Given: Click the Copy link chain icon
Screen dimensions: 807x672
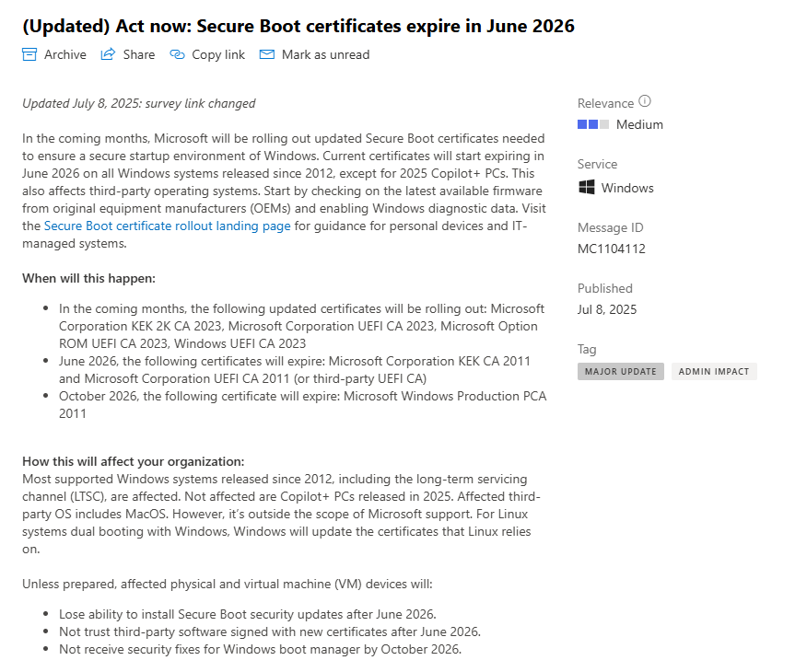Looking at the screenshot, I should tap(177, 54).
